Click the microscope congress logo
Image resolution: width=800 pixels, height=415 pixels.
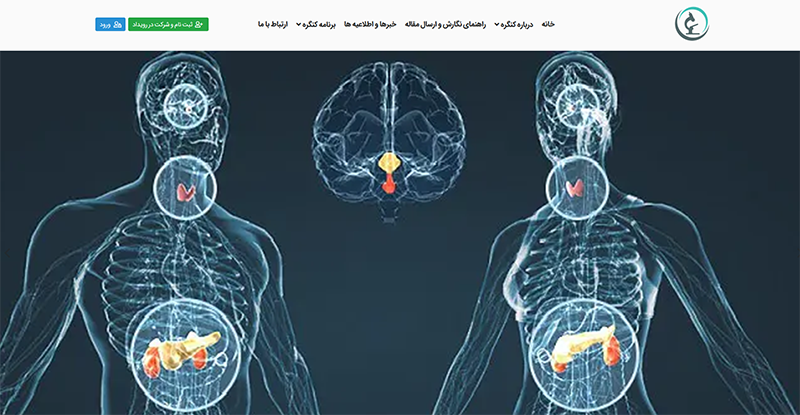click(x=692, y=24)
